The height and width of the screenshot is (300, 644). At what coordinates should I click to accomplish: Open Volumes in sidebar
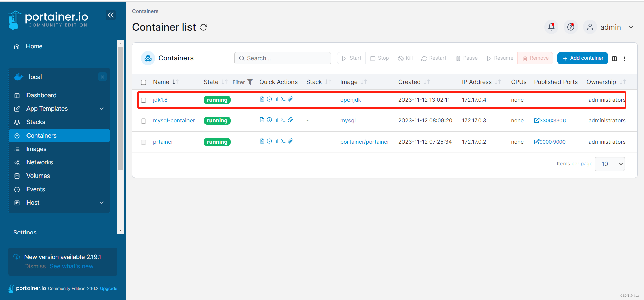59,176
